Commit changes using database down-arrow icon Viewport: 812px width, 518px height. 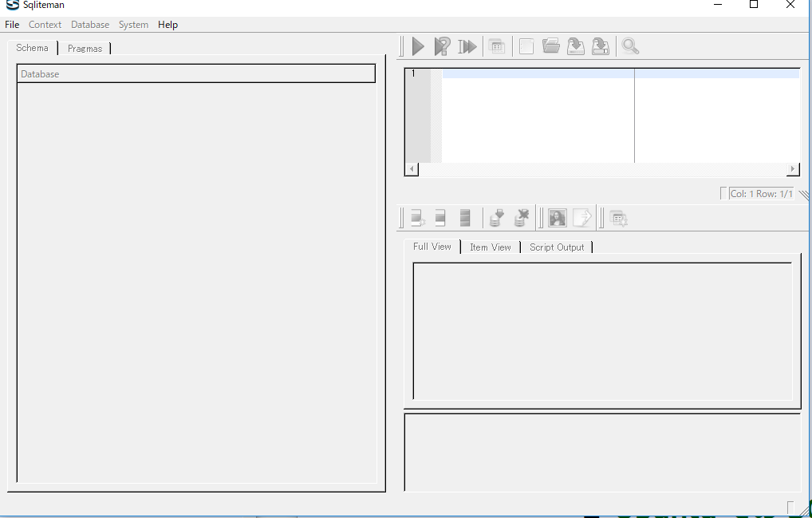496,217
